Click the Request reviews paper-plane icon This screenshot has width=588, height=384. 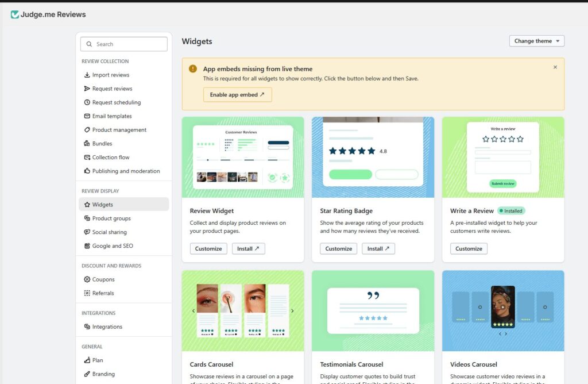87,89
